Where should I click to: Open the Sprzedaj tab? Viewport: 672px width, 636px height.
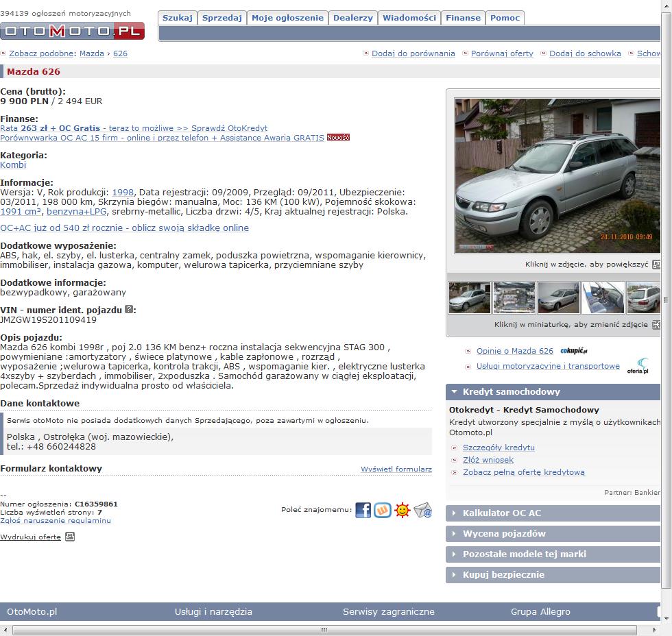pos(222,18)
